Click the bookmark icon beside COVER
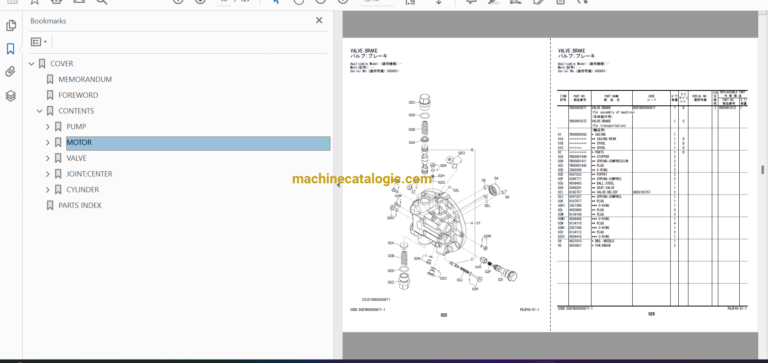768x363 pixels. 42,64
